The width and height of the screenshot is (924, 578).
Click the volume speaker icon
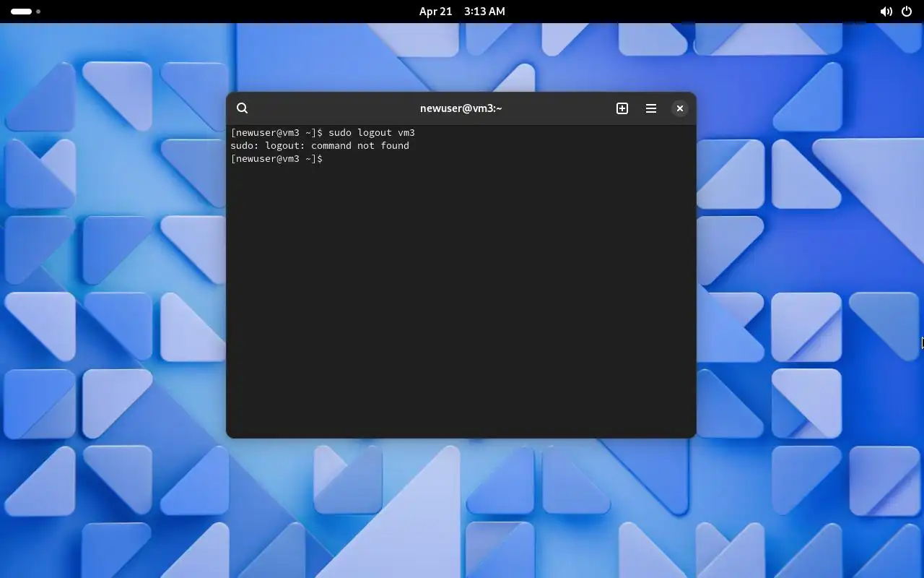point(886,12)
